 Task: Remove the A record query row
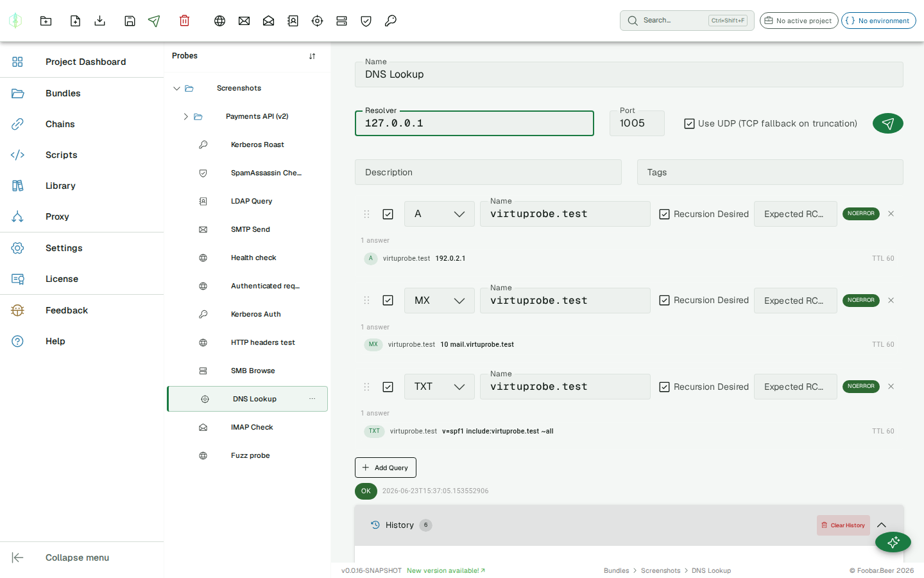pos(891,214)
